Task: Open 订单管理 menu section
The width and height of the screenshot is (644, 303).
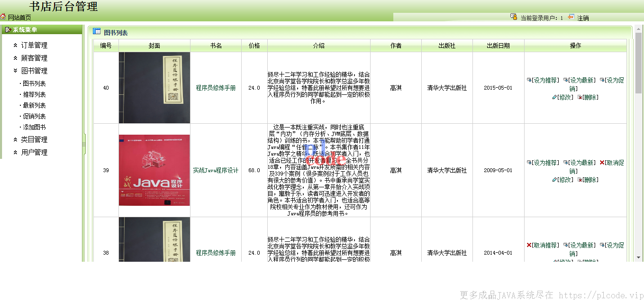Action: coord(34,46)
